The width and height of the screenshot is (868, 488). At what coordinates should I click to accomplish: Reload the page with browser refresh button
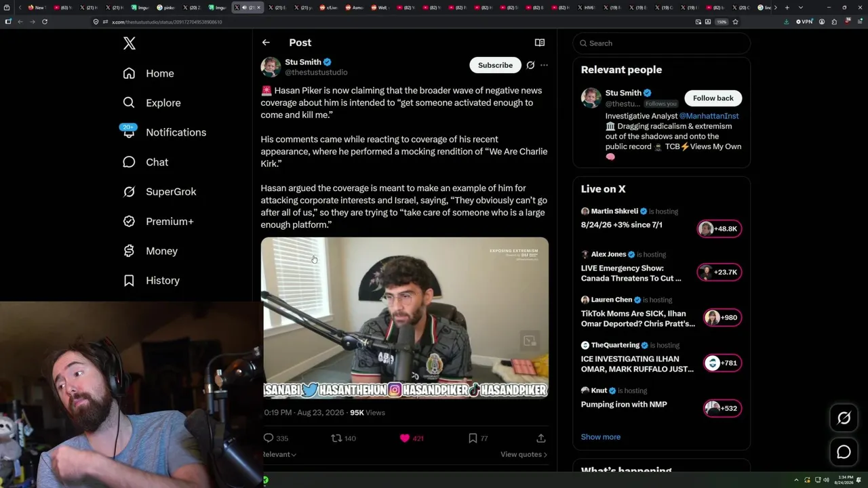point(45,22)
